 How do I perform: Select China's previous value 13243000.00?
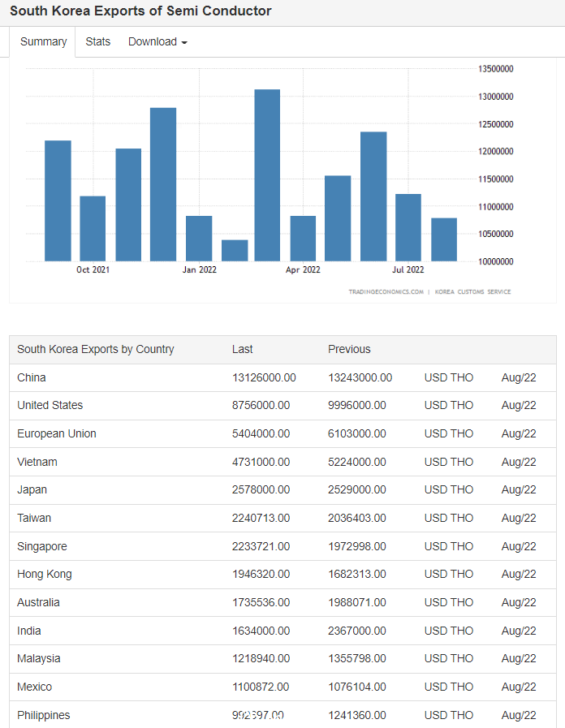(x=360, y=377)
